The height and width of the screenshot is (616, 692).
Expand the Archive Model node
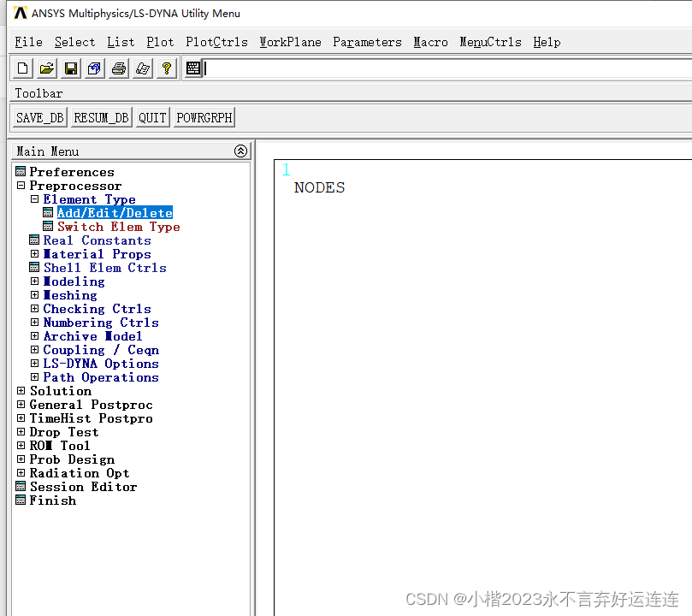pyautogui.click(x=34, y=335)
